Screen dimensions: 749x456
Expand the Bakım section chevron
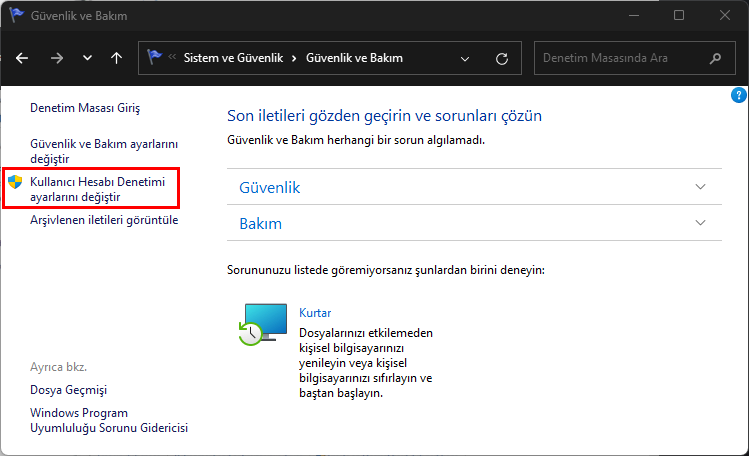700,223
